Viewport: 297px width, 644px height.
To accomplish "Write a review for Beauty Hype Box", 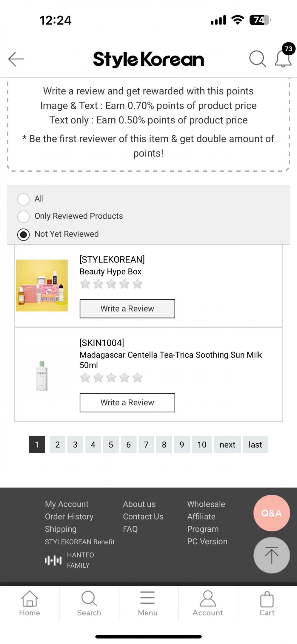I will [x=127, y=309].
